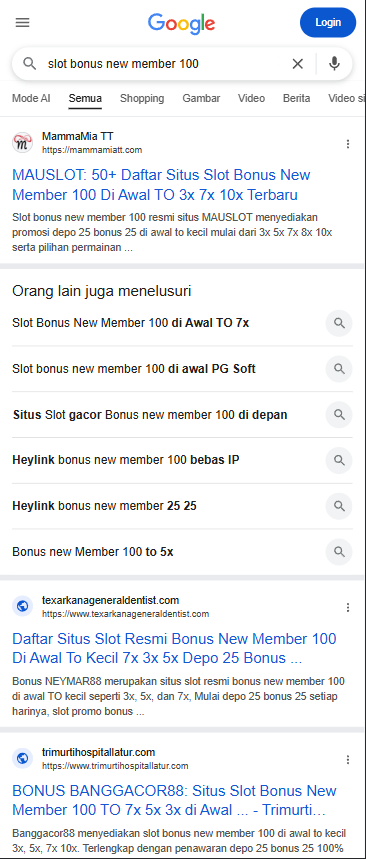Search suggestion 'di Awal TO 7x' magnifier icon
Screen dimensions: 366x859
click(339, 323)
